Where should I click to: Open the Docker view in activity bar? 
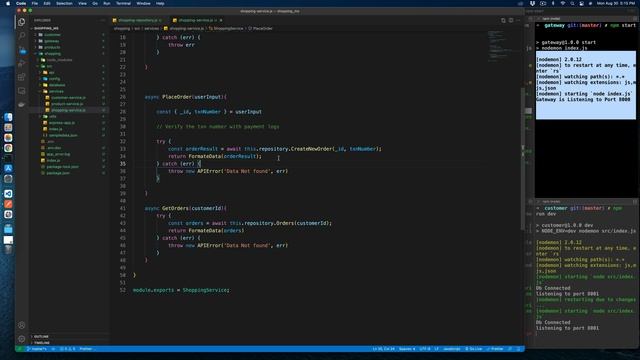point(21,104)
